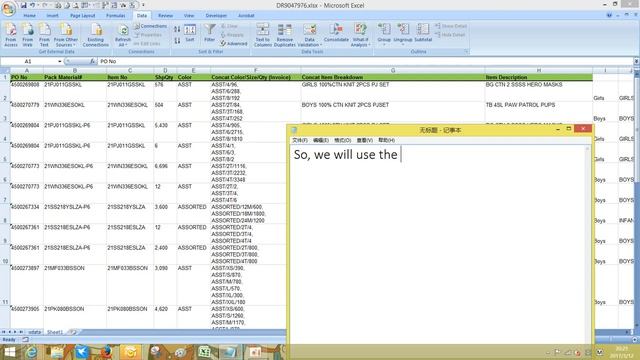The width and height of the screenshot is (640, 360).
Task: Select column D header
Action: point(165,71)
